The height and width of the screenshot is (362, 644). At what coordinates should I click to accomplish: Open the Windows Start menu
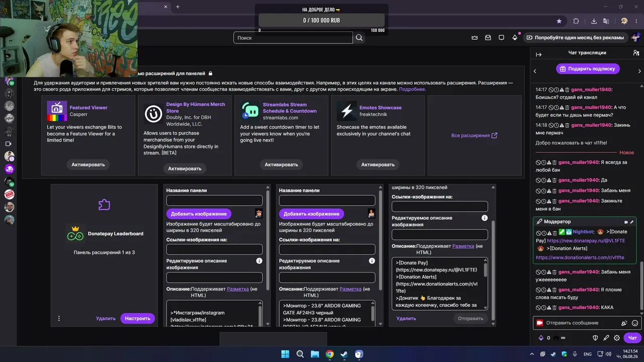click(285, 354)
